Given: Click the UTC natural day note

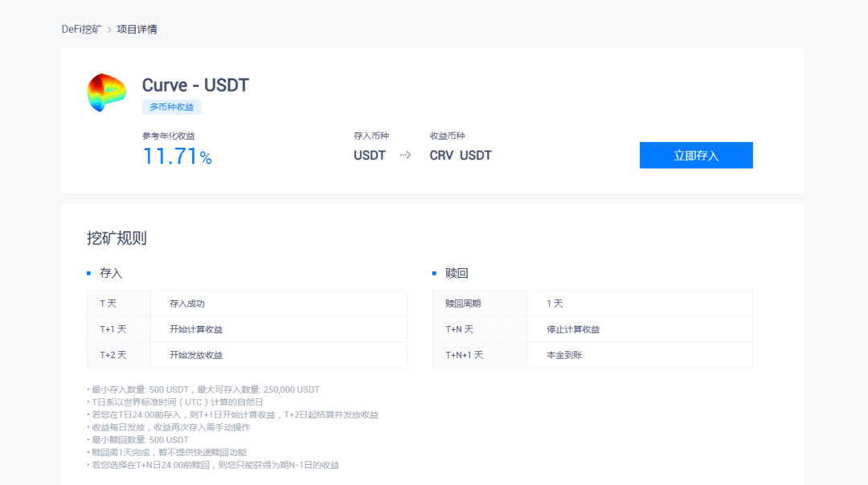Looking at the screenshot, I should click(x=175, y=402).
